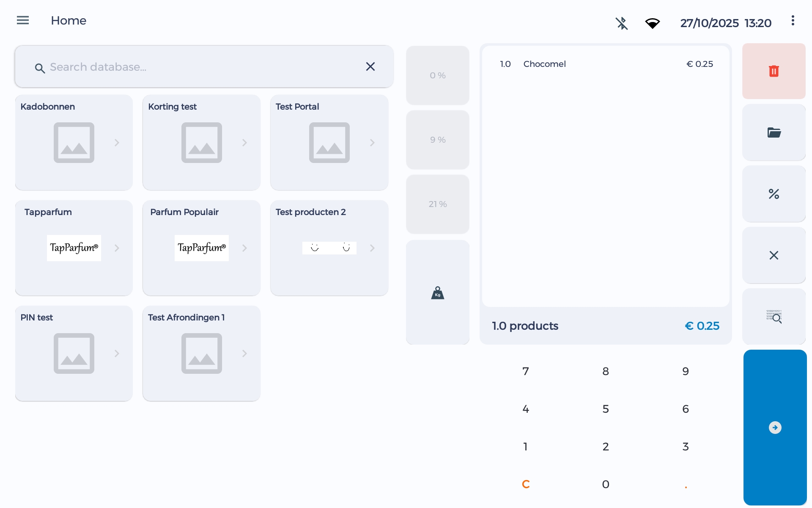Select the 21 % VAT rate
812x508 pixels.
(437, 204)
